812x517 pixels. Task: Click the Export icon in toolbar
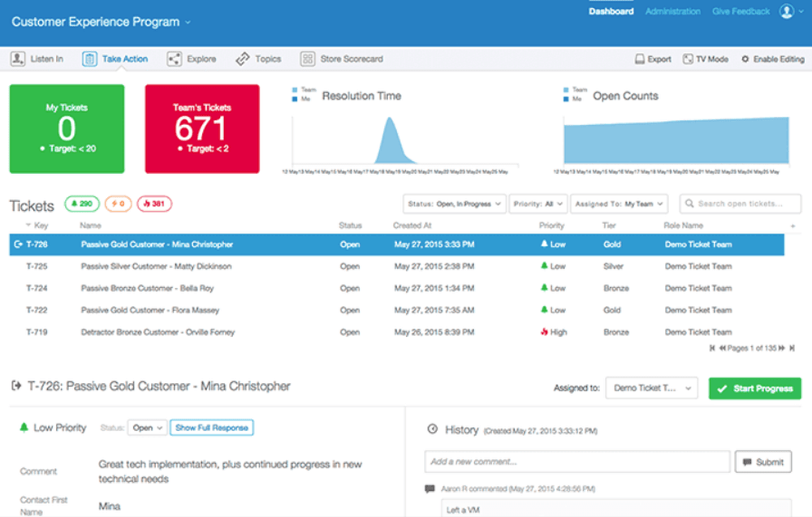640,59
